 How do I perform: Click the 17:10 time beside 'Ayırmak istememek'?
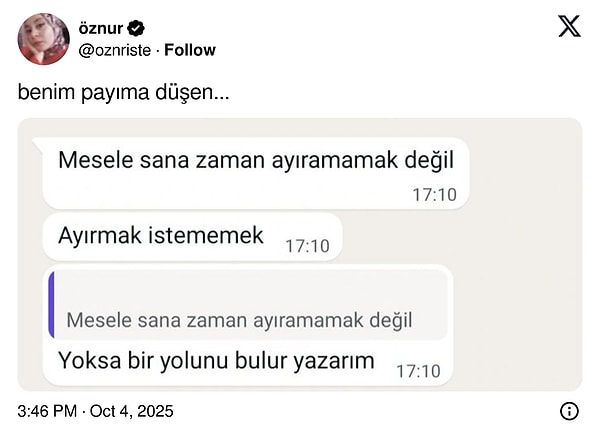(x=307, y=246)
